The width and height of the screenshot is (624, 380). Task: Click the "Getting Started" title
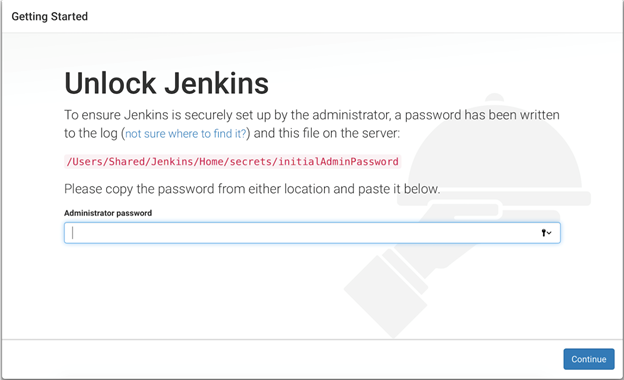pyautogui.click(x=49, y=16)
